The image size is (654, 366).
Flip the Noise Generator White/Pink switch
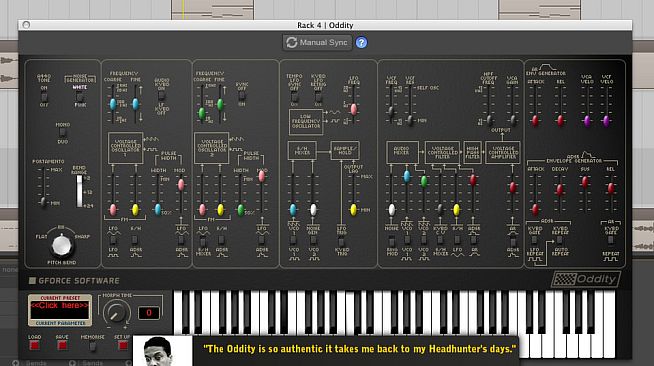coord(80,97)
